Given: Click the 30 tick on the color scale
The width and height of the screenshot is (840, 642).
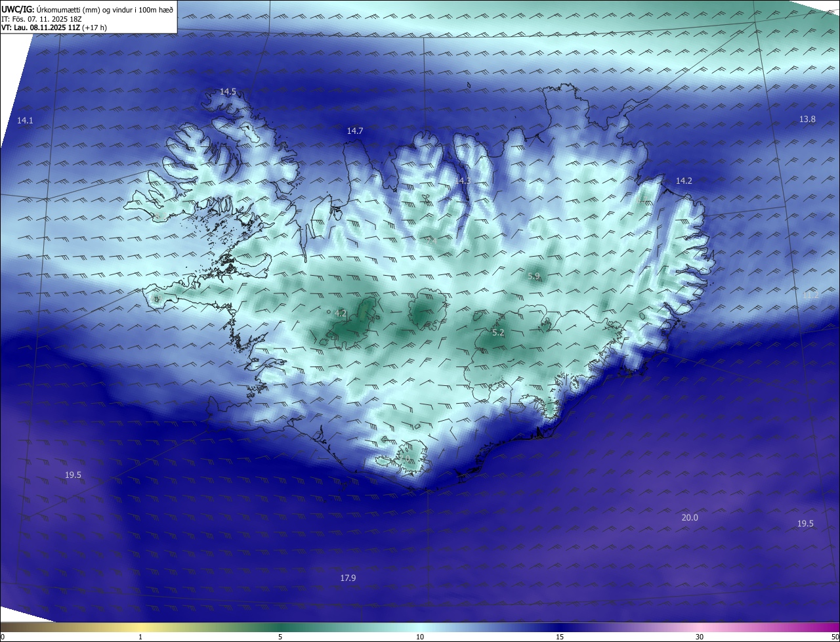Looking at the screenshot, I should [700, 637].
